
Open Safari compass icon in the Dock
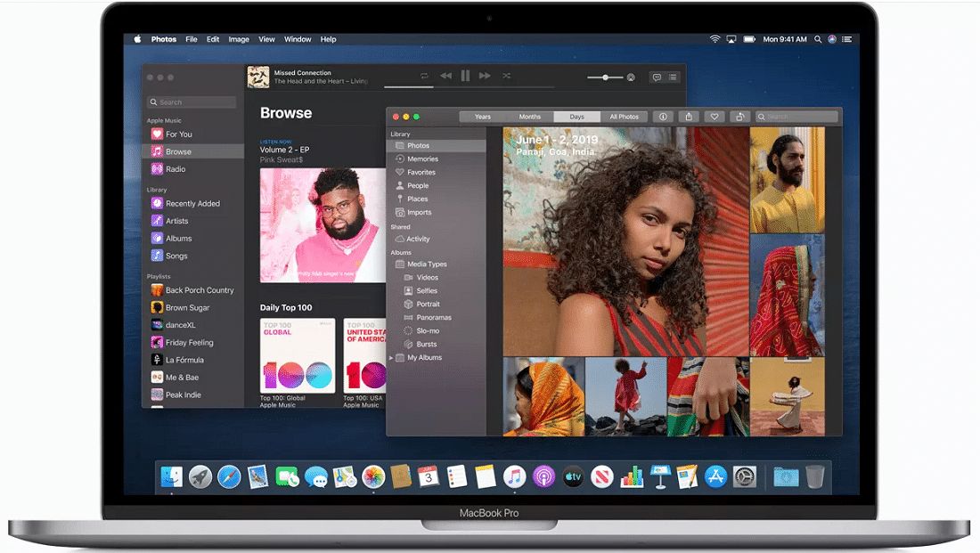229,476
